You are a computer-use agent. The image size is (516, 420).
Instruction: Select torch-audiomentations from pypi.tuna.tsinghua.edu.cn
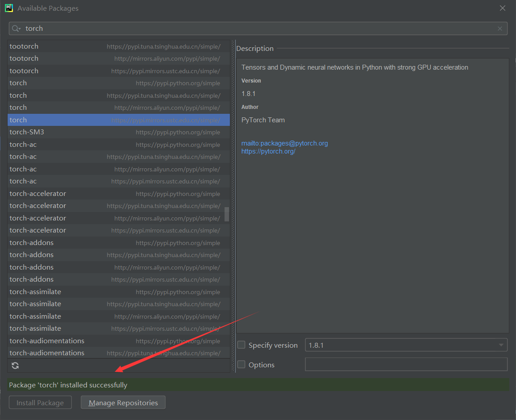pos(118,353)
